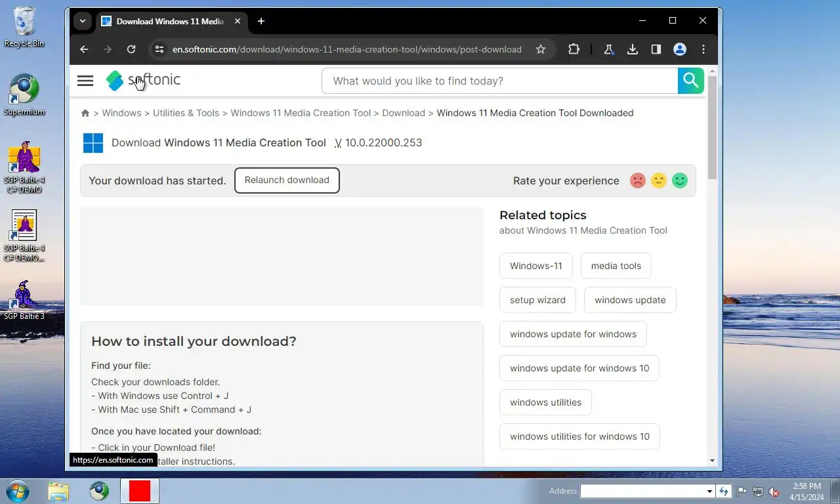This screenshot has width=840, height=504.
Task: Open the tab search dropdown arrow
Action: click(82, 21)
